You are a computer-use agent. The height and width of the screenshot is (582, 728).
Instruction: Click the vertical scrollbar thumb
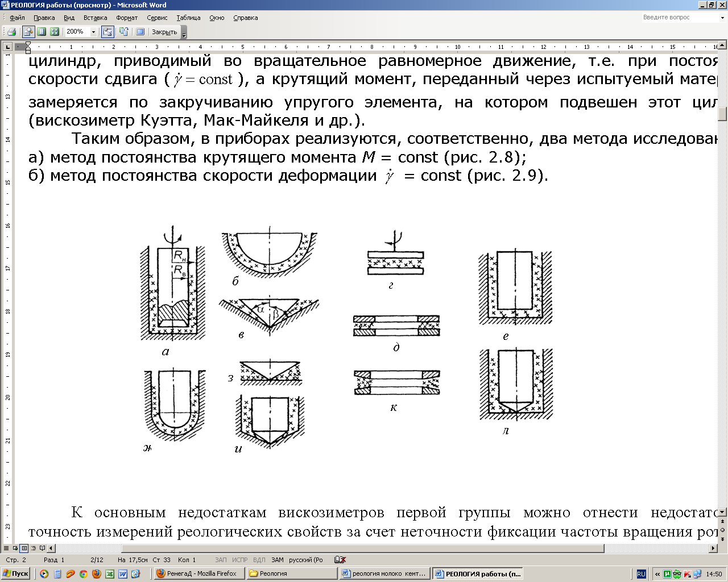(722, 114)
